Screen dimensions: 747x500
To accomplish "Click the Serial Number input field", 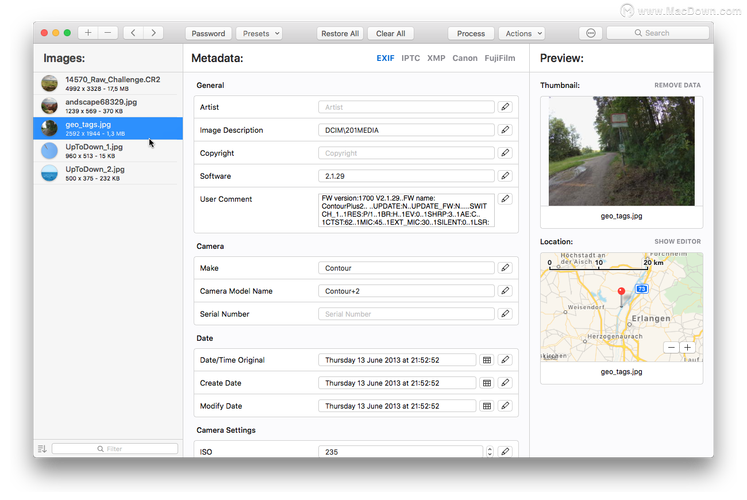I will pos(406,314).
